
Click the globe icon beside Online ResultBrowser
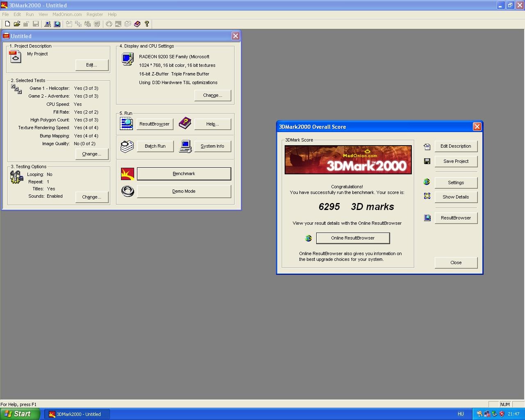308,238
